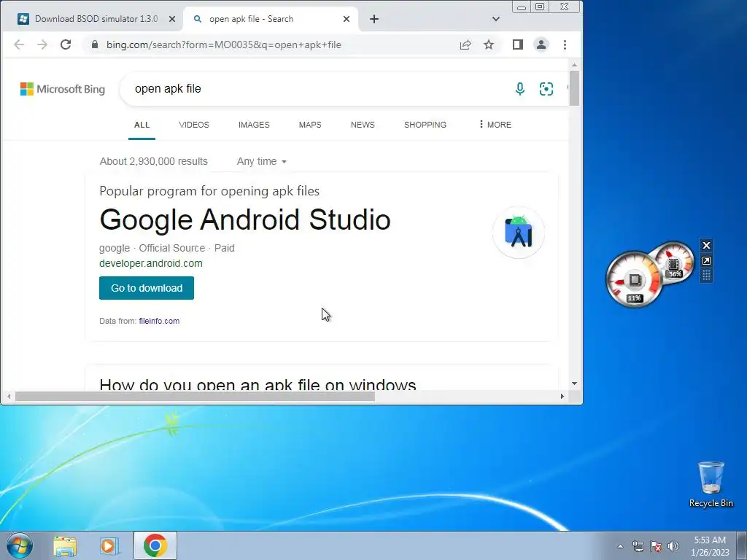Open developer.android.com link
Image resolution: width=747 pixels, height=560 pixels.
pyautogui.click(x=150, y=263)
